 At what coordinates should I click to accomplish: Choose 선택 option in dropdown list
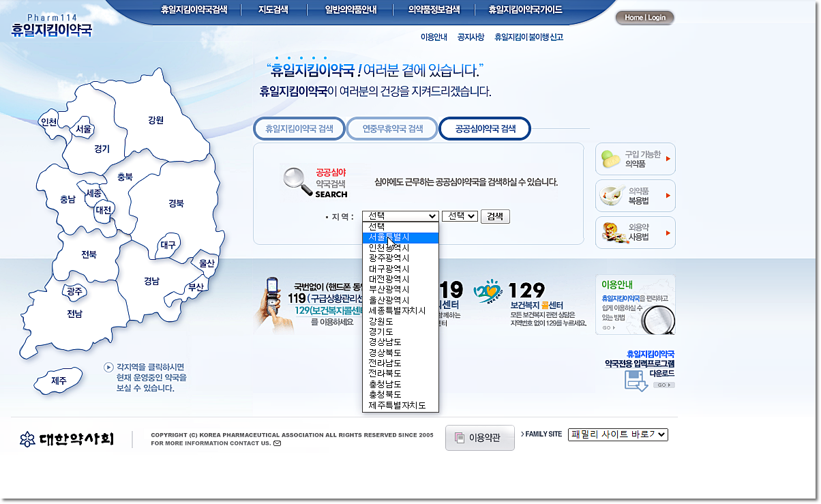click(x=400, y=226)
